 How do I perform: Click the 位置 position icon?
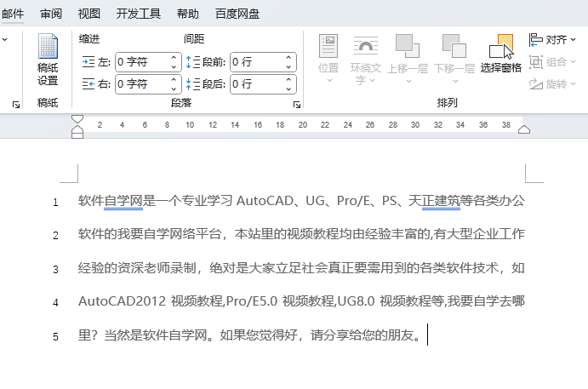tap(328, 46)
